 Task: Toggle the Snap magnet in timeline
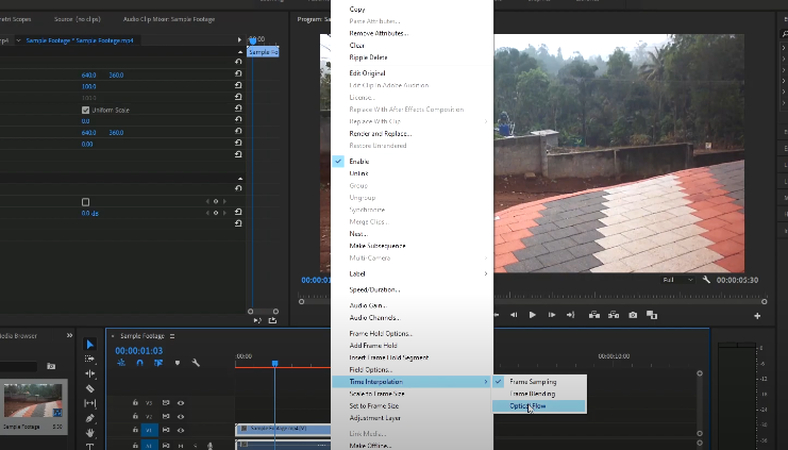click(140, 363)
